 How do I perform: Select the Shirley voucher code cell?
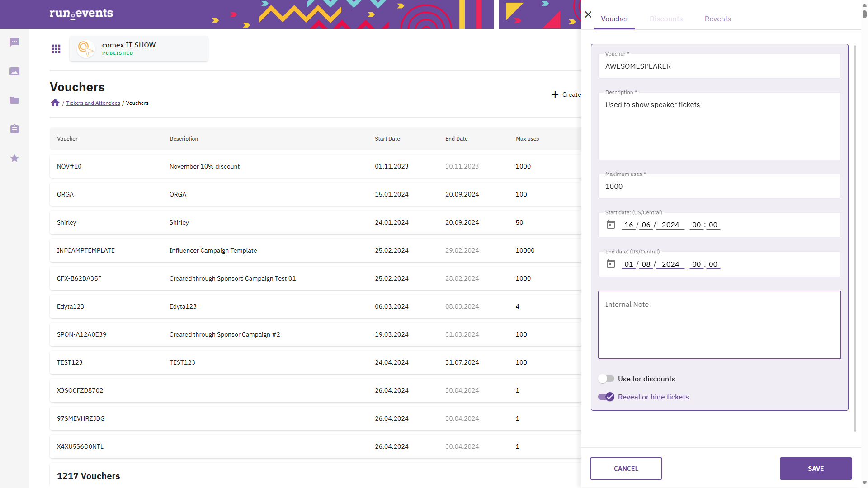(x=66, y=222)
